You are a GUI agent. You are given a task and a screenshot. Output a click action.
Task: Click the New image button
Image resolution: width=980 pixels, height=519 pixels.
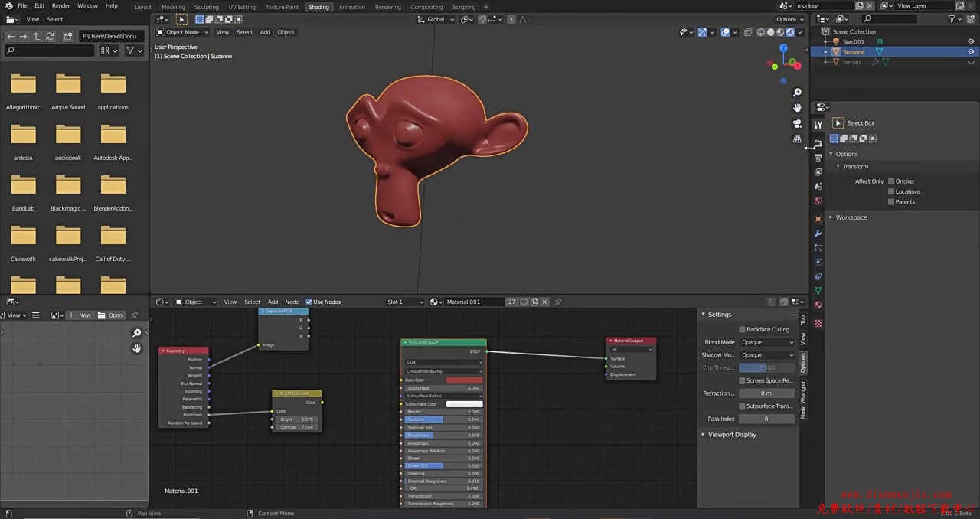80,315
